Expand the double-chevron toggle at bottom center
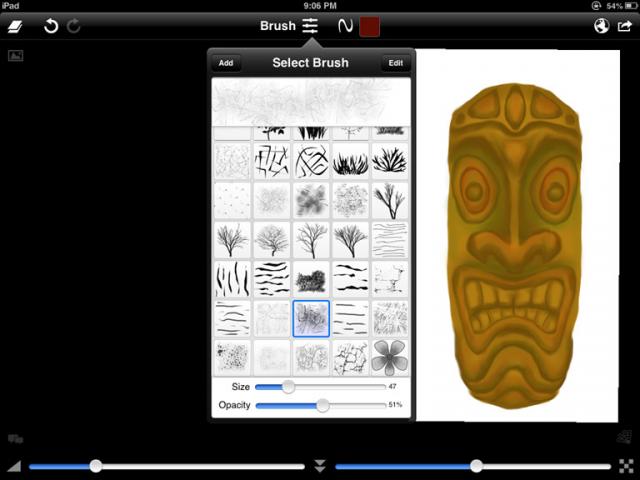 point(320,466)
